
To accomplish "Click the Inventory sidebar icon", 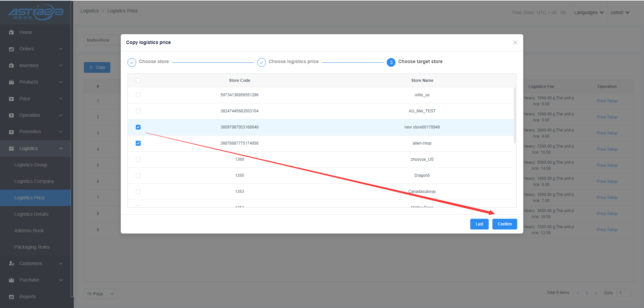I will tap(11, 65).
